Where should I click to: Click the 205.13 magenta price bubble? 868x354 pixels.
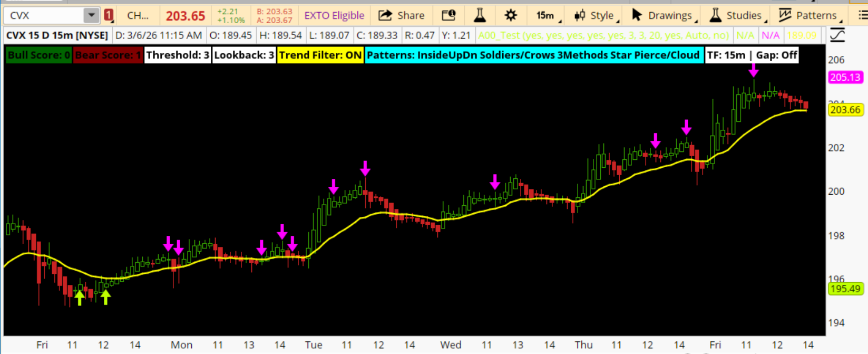click(845, 78)
